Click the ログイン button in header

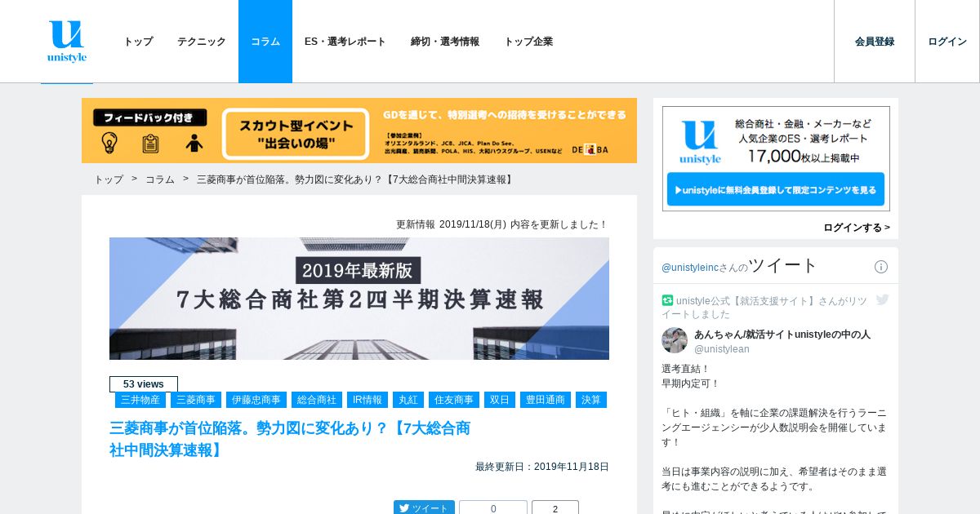[x=947, y=42]
